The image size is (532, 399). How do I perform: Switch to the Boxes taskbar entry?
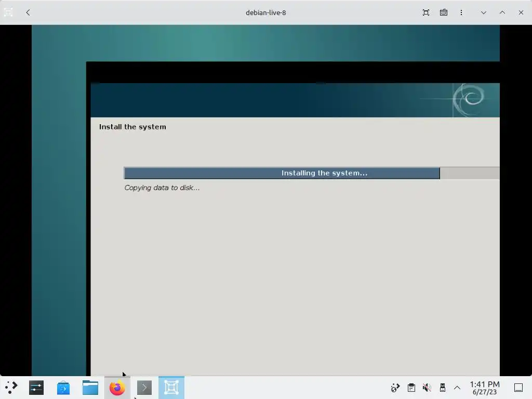[x=171, y=388]
